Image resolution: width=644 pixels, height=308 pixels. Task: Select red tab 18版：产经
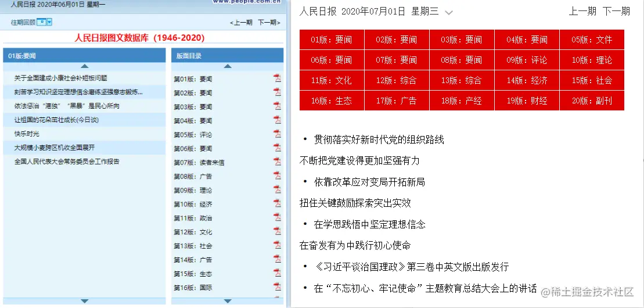462,101
